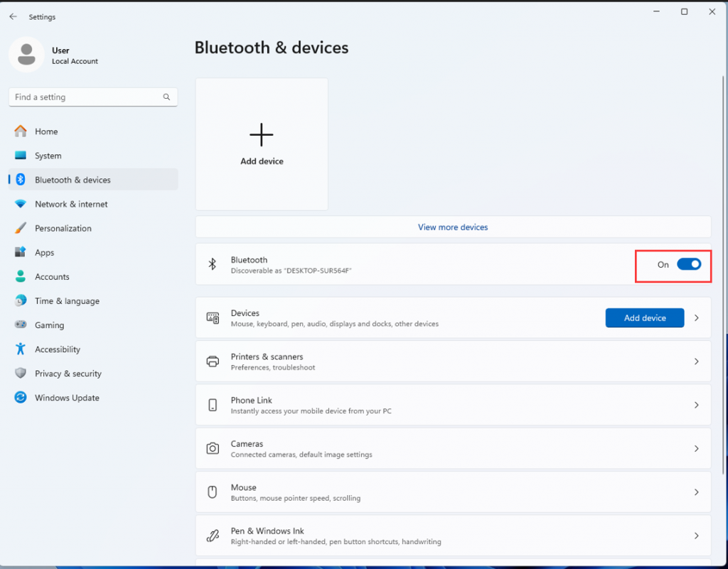Screen dimensions: 728x569
Task: Click the Connected cameras subtitle text
Action: [301, 455]
